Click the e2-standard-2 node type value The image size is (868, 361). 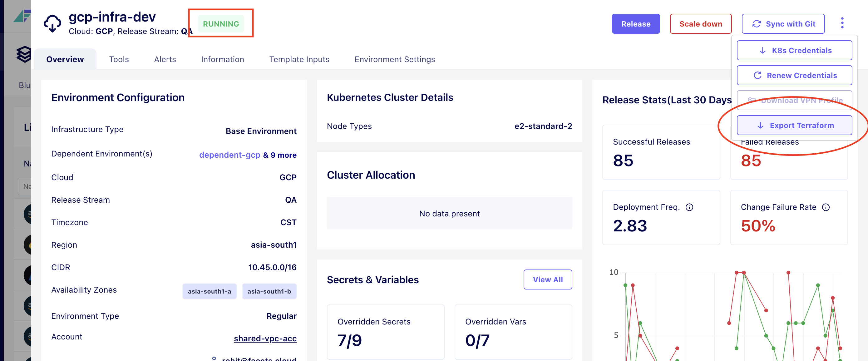tap(543, 126)
